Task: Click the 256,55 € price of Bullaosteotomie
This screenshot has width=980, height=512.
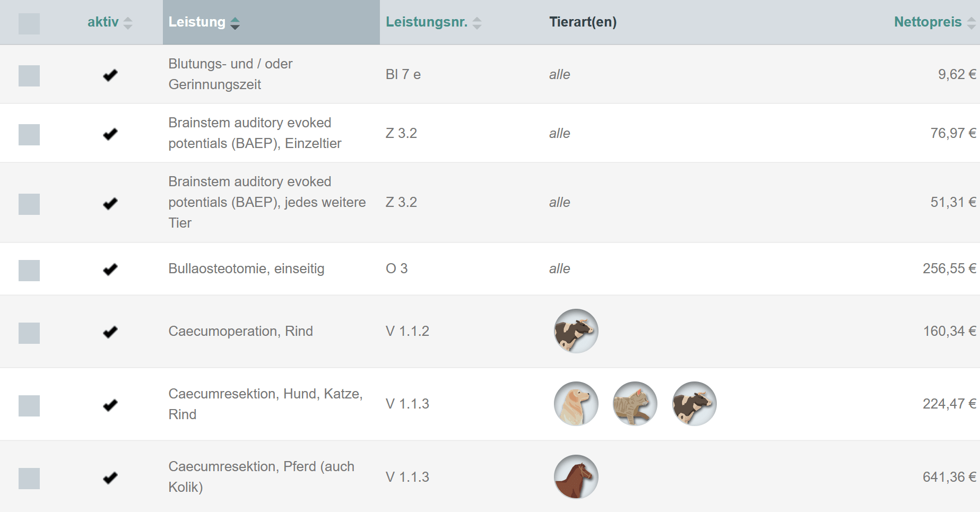Action: pos(949,268)
